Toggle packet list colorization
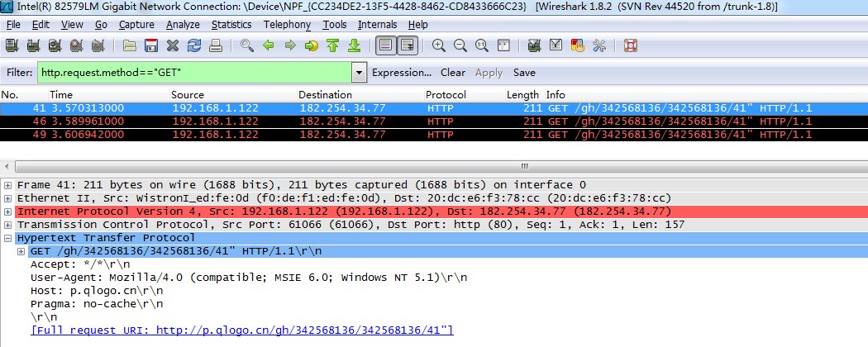868x347 pixels. pyautogui.click(x=386, y=45)
